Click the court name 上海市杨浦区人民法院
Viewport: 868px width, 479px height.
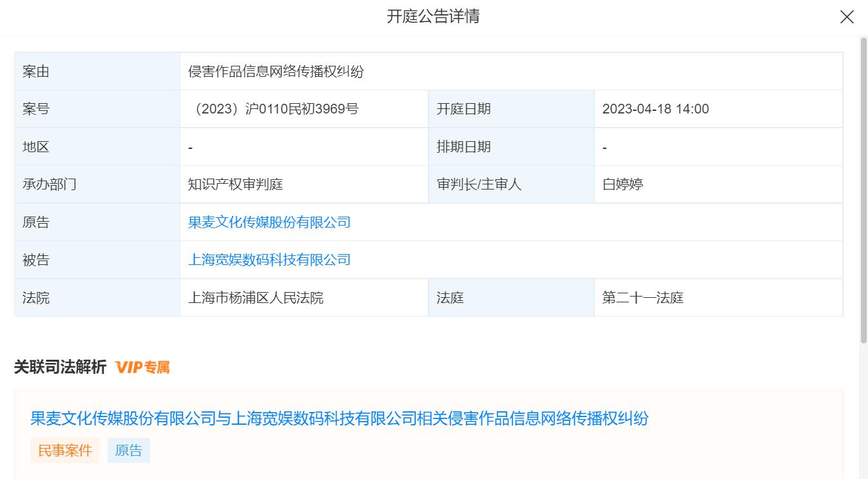click(x=256, y=298)
